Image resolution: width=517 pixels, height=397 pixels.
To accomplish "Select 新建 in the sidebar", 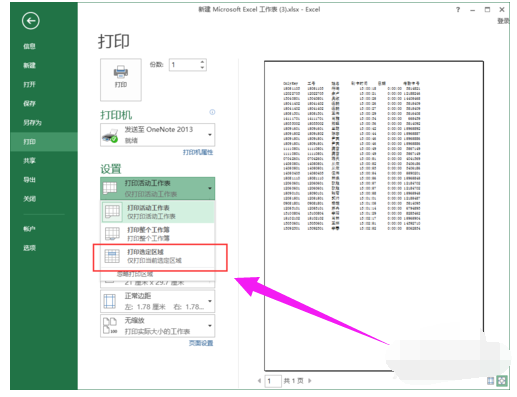I will point(29,65).
